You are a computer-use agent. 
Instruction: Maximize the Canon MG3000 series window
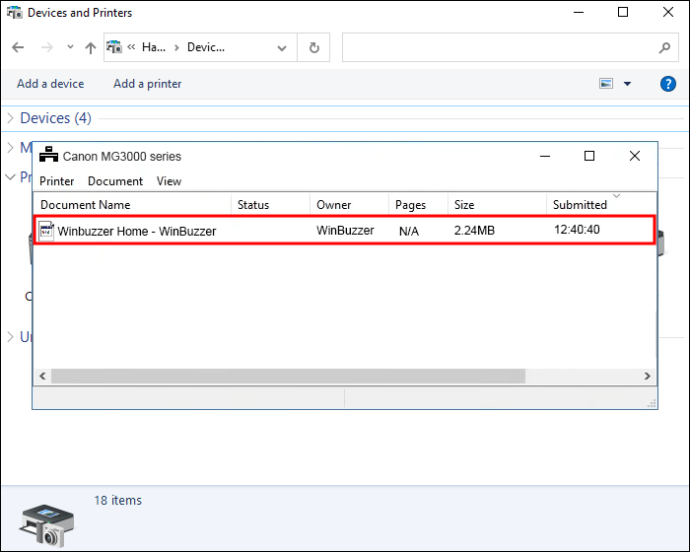click(x=589, y=156)
